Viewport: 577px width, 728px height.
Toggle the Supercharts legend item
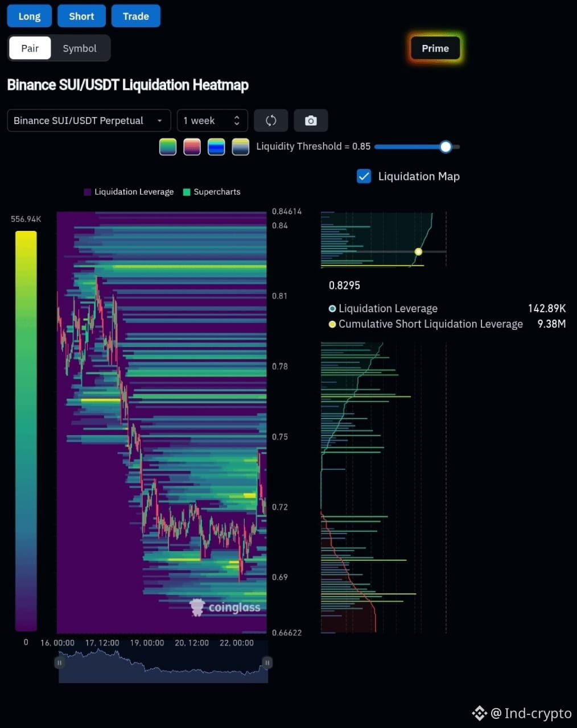[212, 192]
